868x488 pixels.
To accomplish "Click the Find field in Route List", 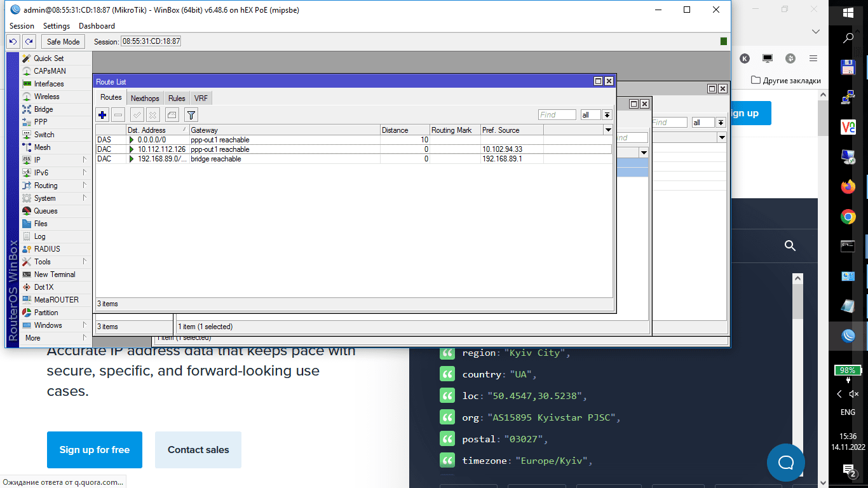I will (557, 115).
